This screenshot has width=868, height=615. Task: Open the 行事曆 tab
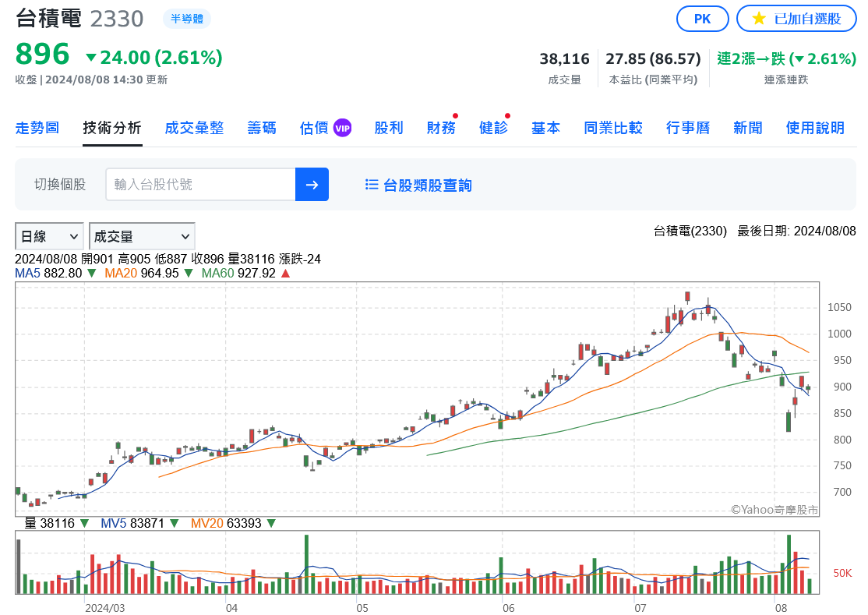tap(688, 128)
